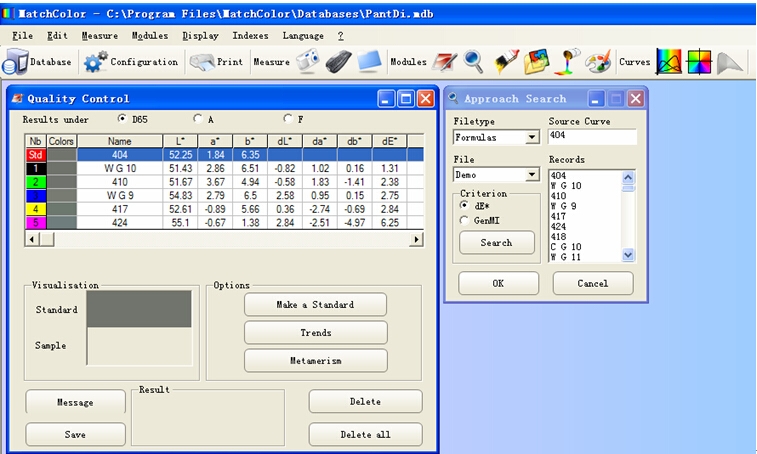Select record W G 11 in Records list
The image size is (757, 454).
[x=566, y=257]
